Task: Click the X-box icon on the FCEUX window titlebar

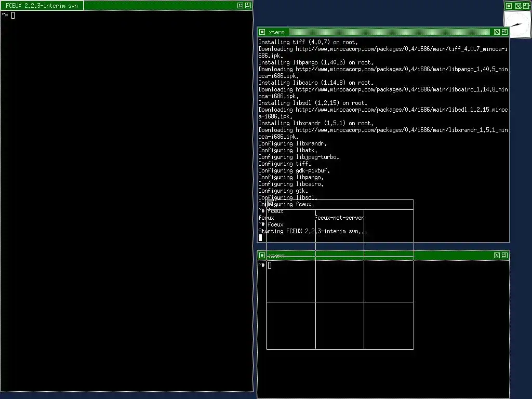Action: pos(240,5)
